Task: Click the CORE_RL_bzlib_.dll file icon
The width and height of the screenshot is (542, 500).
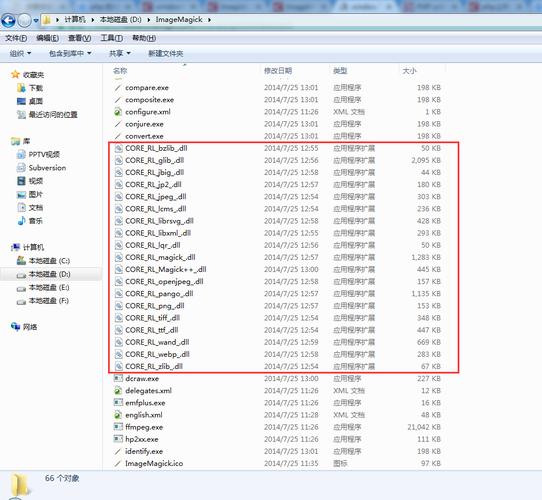Action: (x=119, y=148)
